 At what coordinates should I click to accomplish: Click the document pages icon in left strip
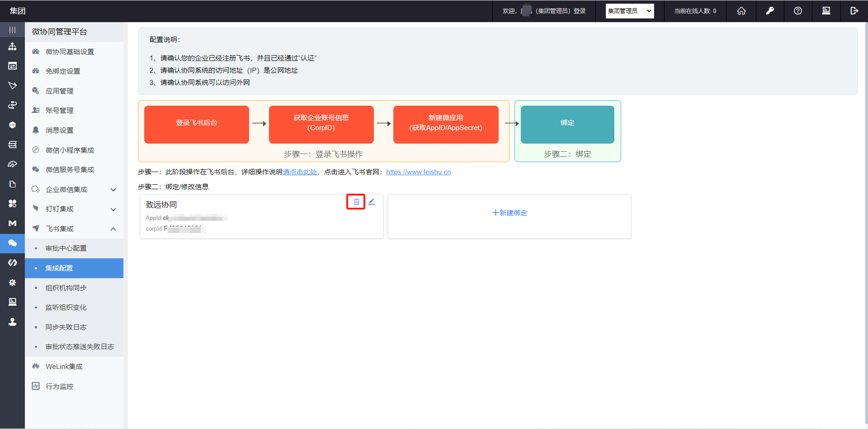pyautogui.click(x=12, y=184)
